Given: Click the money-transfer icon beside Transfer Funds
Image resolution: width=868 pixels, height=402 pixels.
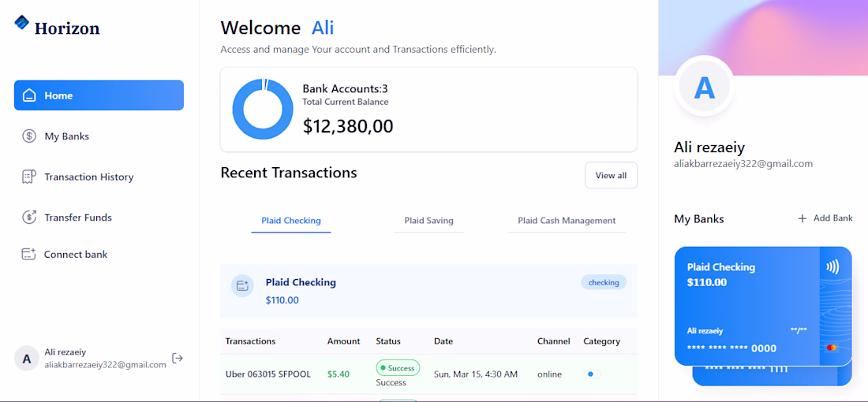Looking at the screenshot, I should (29, 218).
